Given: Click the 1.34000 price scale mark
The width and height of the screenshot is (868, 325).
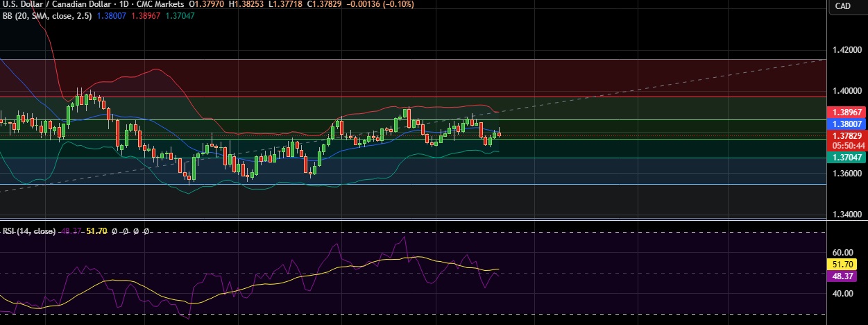Looking at the screenshot, I should (x=845, y=215).
